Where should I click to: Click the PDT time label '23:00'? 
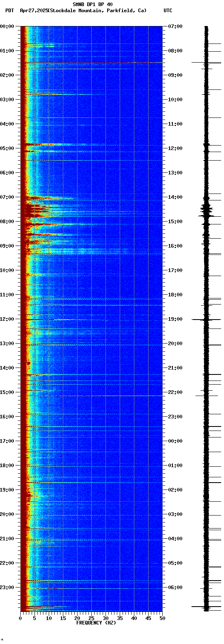(x=7, y=587)
